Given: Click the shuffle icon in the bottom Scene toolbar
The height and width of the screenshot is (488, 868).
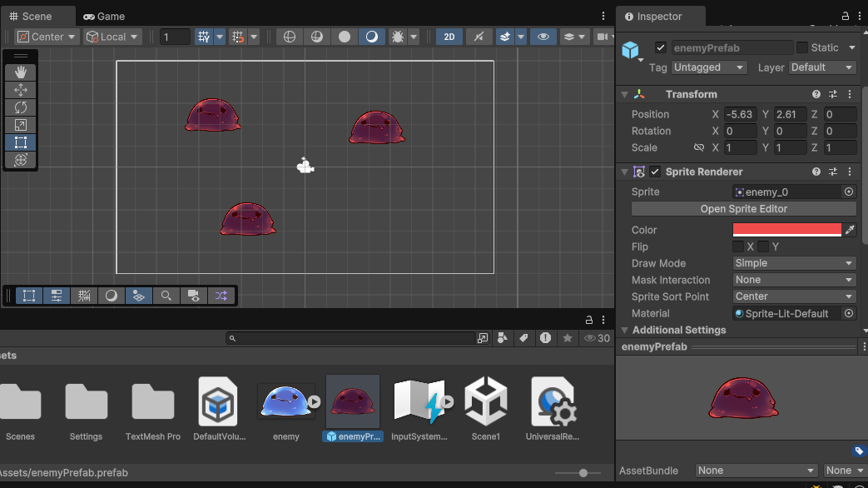Looking at the screenshot, I should (221, 296).
